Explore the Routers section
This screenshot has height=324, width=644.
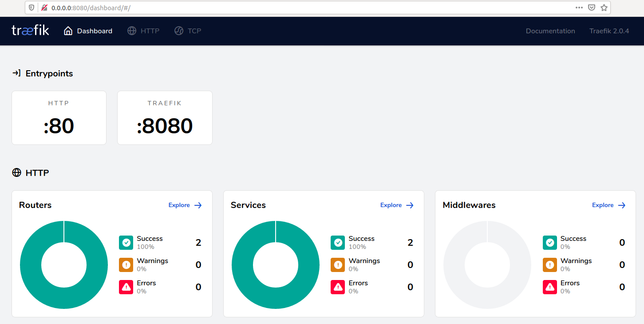(x=185, y=205)
